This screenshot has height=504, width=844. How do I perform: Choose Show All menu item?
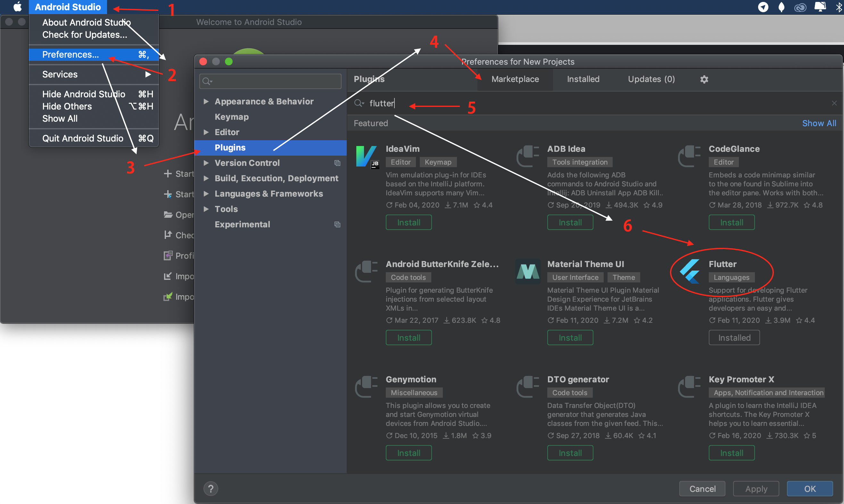pos(94,118)
